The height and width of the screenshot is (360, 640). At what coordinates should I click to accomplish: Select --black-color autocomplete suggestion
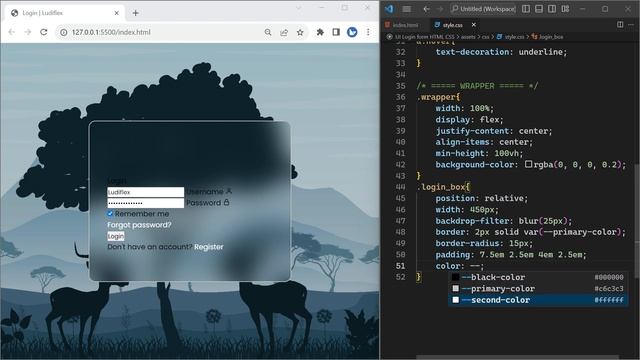538,277
